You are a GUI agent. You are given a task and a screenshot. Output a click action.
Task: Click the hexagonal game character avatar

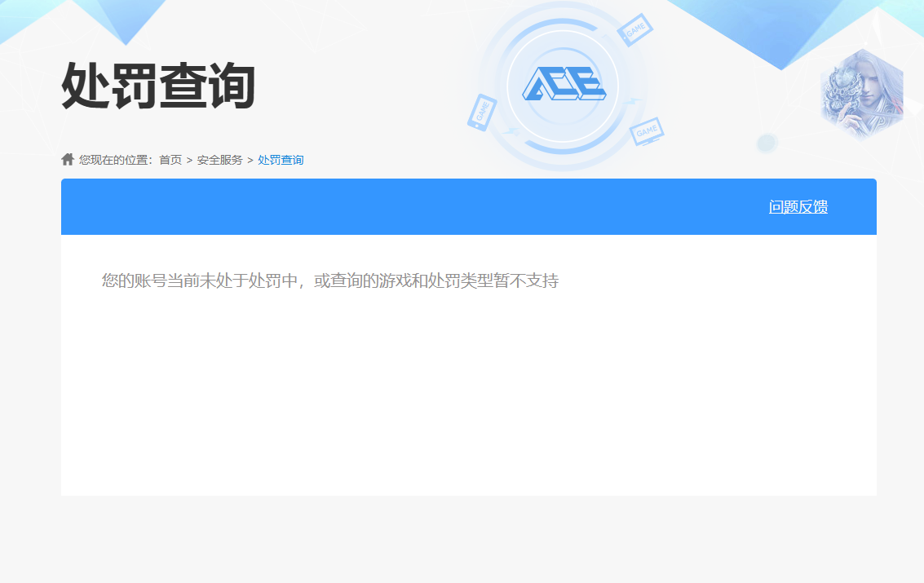[861, 94]
